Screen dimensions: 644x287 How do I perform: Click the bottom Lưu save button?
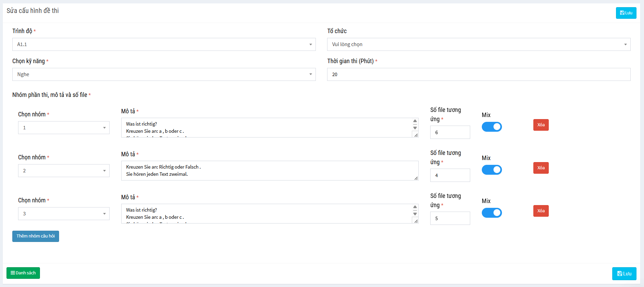[x=624, y=274]
